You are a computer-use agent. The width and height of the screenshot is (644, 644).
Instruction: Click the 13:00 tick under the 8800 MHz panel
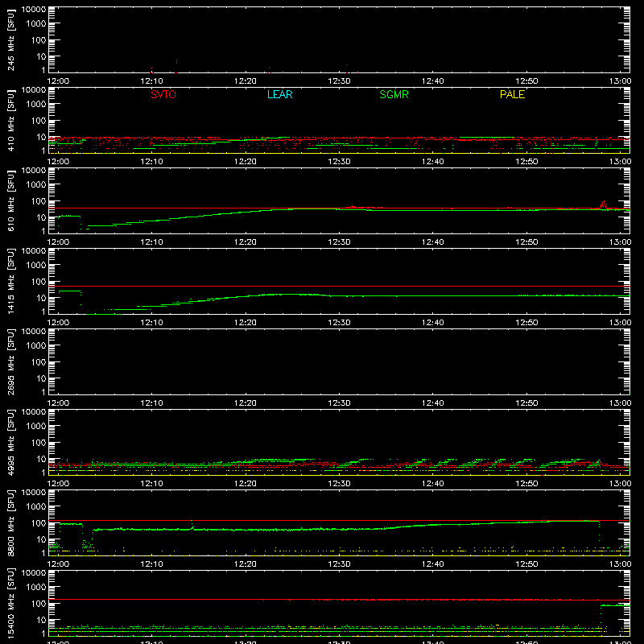click(x=620, y=564)
